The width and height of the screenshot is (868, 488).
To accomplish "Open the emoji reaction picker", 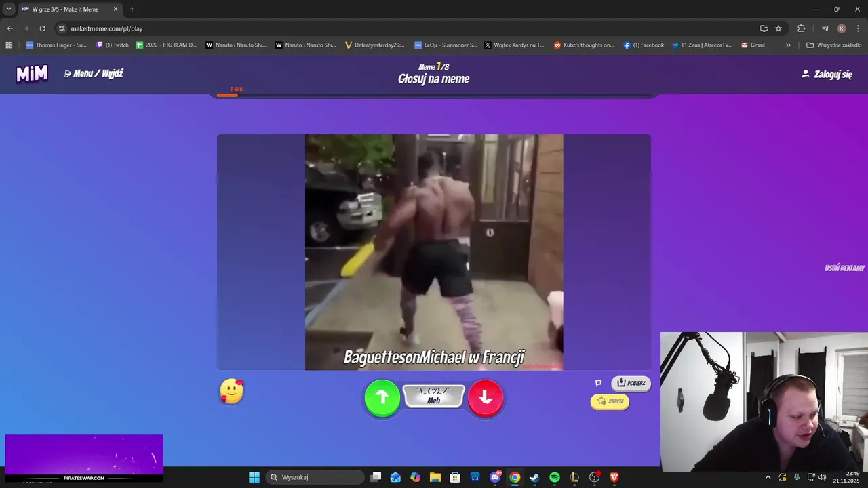I will pos(232,392).
